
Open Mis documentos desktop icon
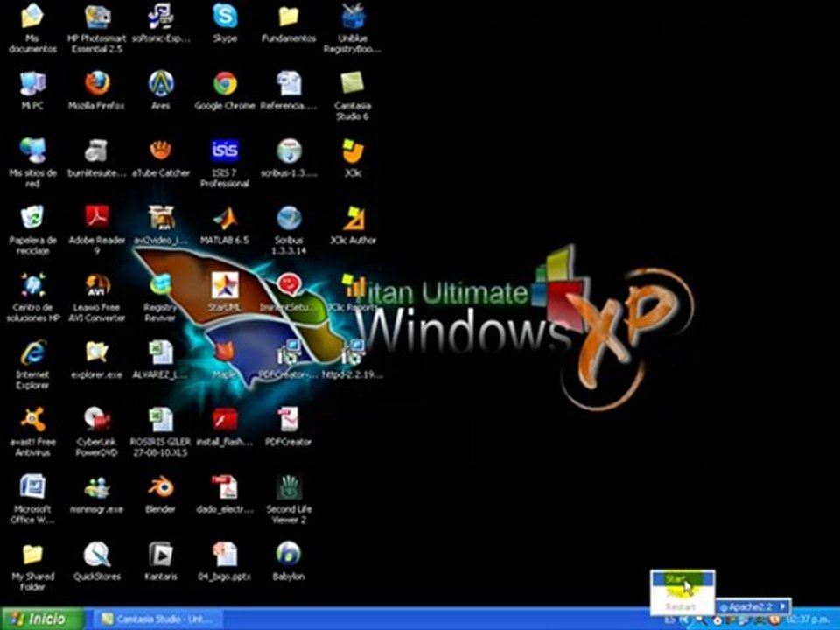click(x=32, y=28)
